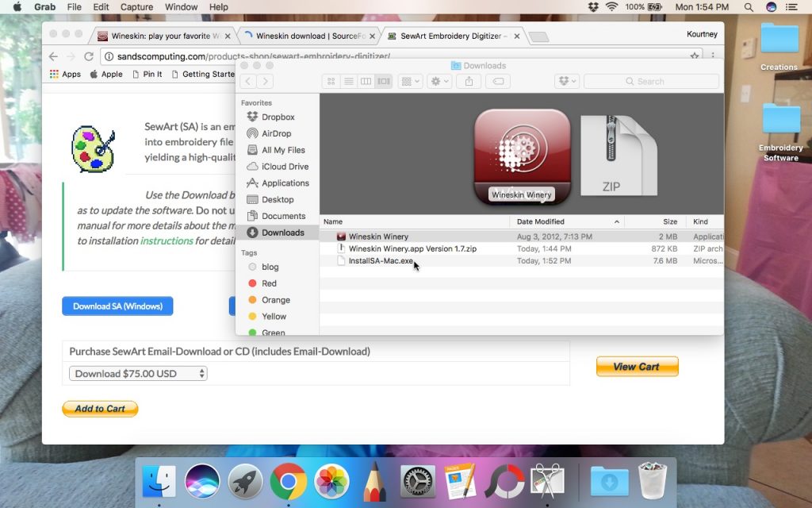Screen dimensions: 812x508
Task: Open the installation instructions link
Action: pyautogui.click(x=167, y=241)
